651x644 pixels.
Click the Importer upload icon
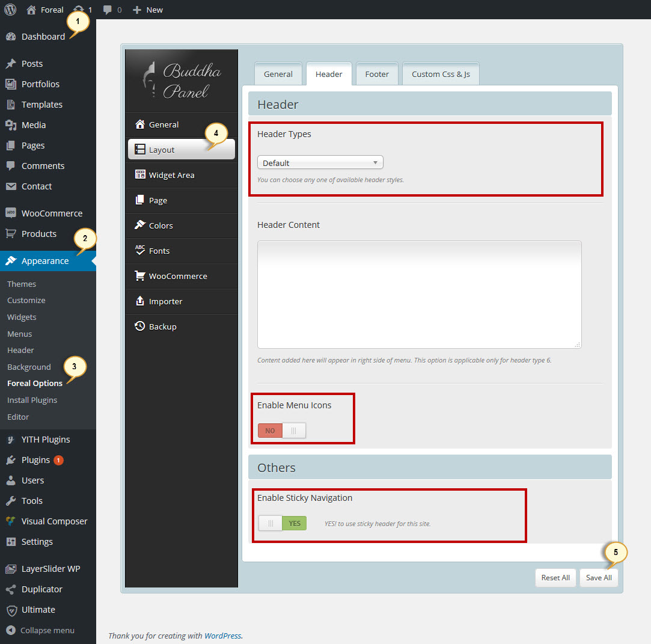coord(140,301)
